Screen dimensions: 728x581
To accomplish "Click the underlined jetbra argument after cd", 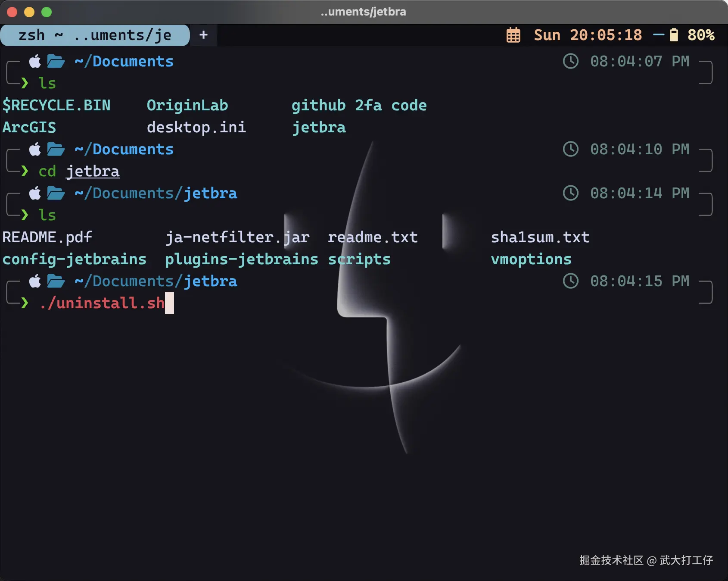I will tap(93, 172).
